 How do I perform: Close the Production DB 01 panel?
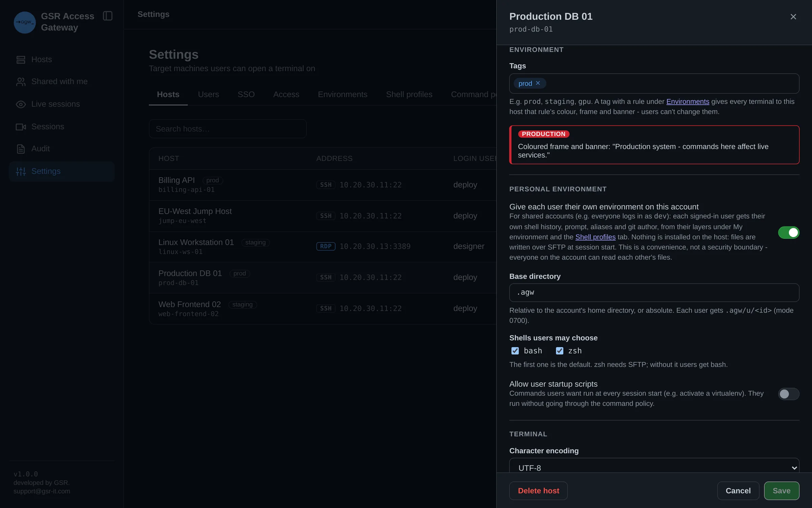[x=793, y=17]
